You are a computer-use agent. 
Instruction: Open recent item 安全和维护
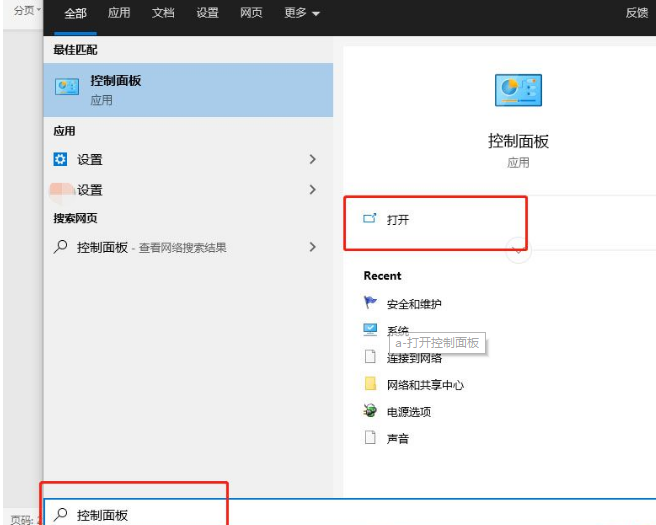pyautogui.click(x=414, y=304)
